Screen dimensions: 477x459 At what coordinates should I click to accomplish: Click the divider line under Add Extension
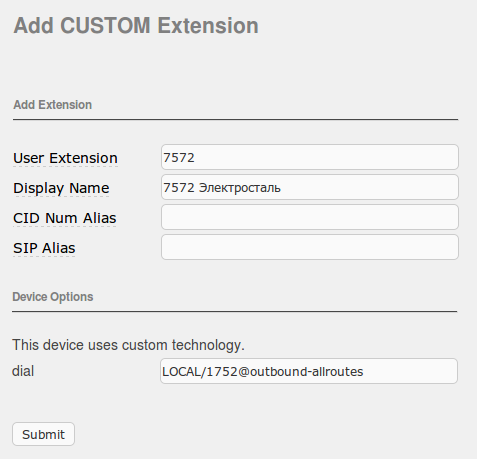click(235, 119)
